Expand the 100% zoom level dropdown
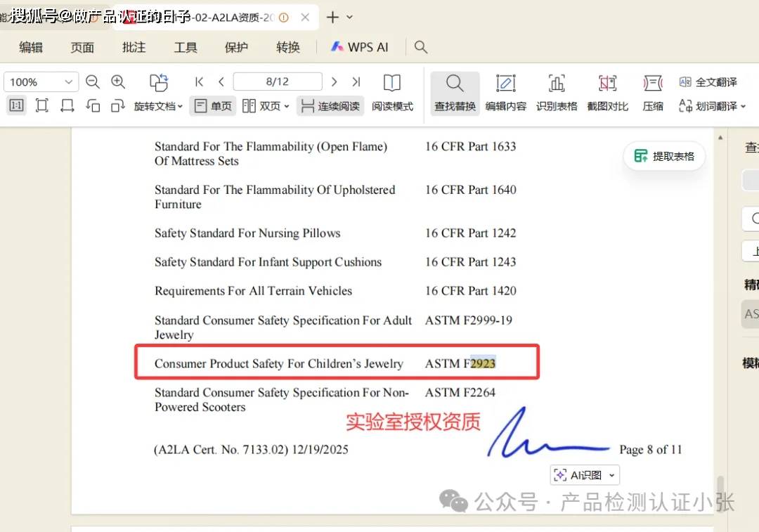759x532 pixels. (68, 82)
